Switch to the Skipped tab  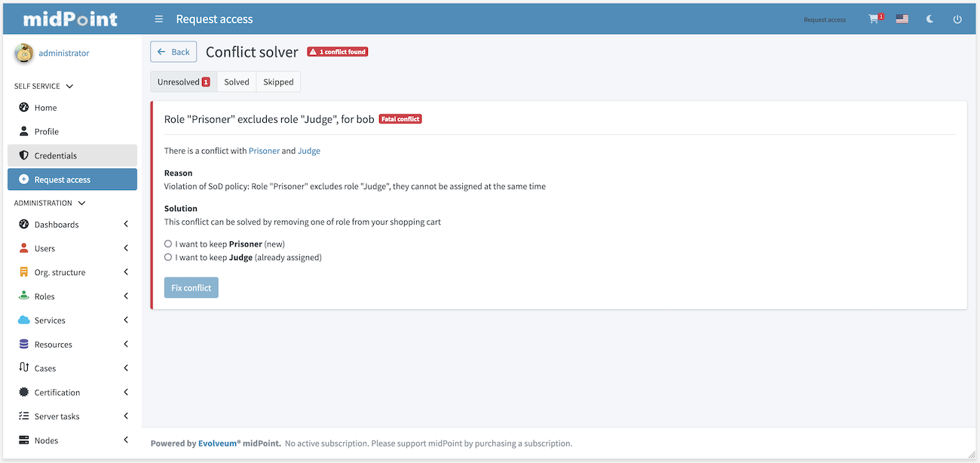(278, 82)
